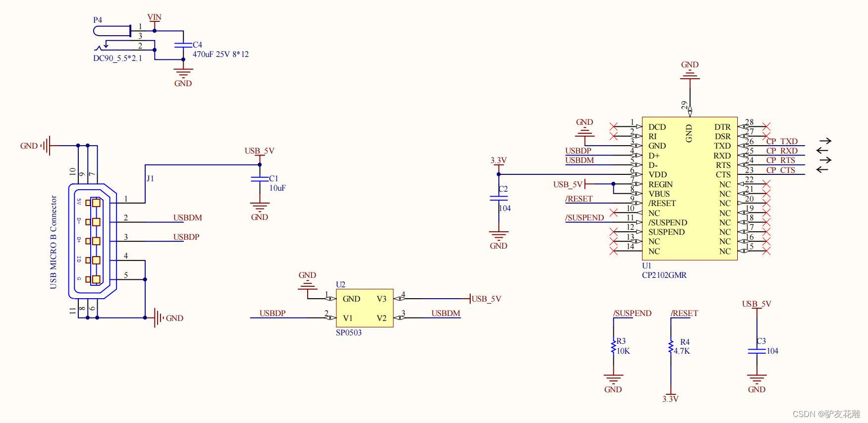
Task: Select the USB MICRO B Connector text
Action: tap(54, 242)
